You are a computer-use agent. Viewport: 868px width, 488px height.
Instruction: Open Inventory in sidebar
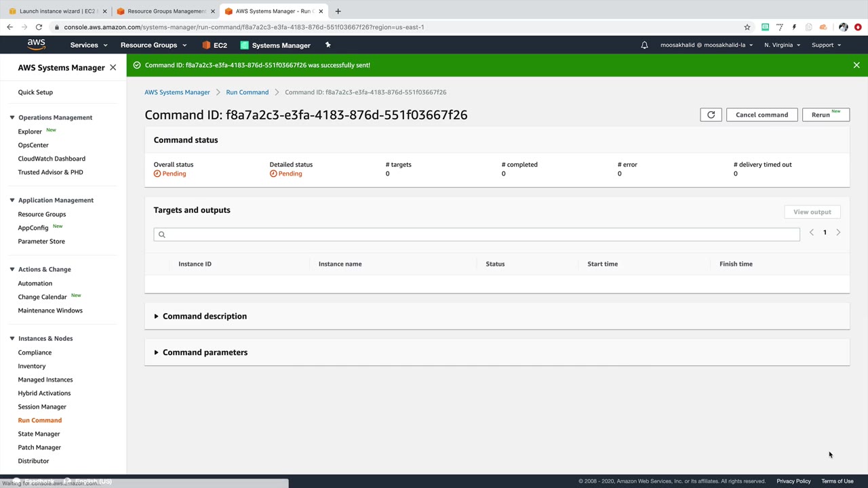(32, 366)
